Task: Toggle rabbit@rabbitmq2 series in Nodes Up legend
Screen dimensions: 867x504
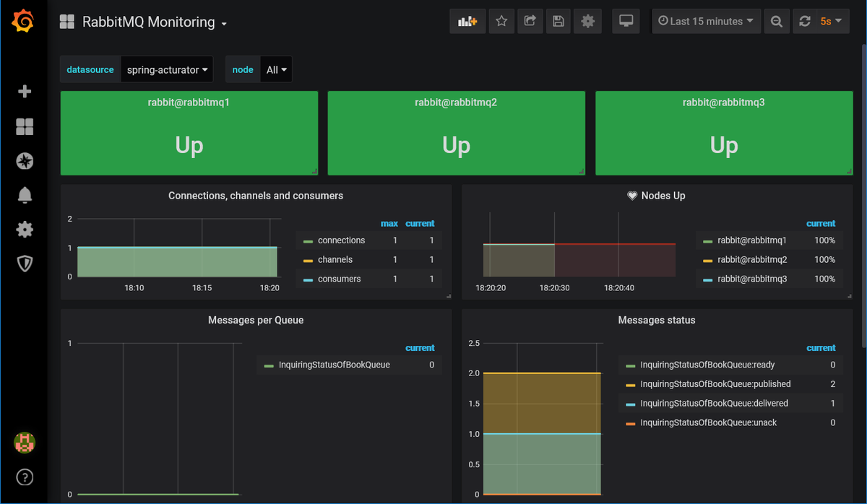Action: [752, 259]
